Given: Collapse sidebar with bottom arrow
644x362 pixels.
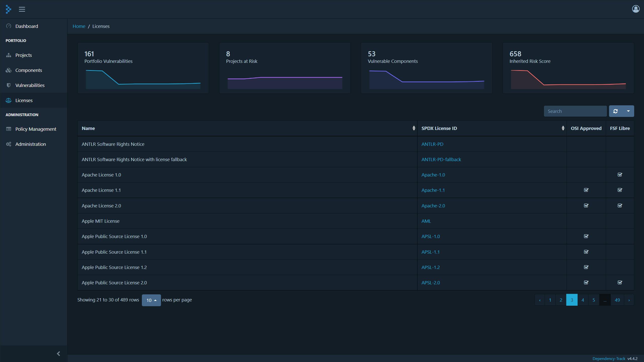Looking at the screenshot, I should [x=58, y=354].
